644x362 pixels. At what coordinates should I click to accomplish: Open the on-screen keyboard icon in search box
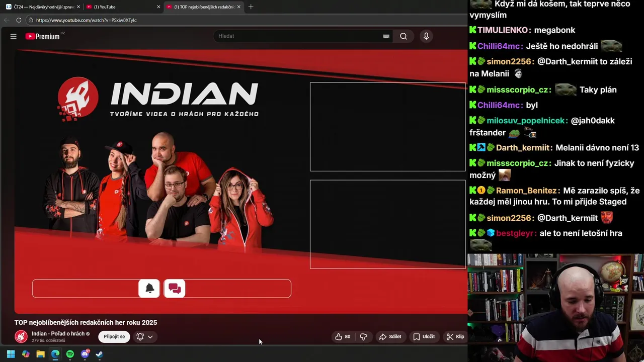point(386,36)
